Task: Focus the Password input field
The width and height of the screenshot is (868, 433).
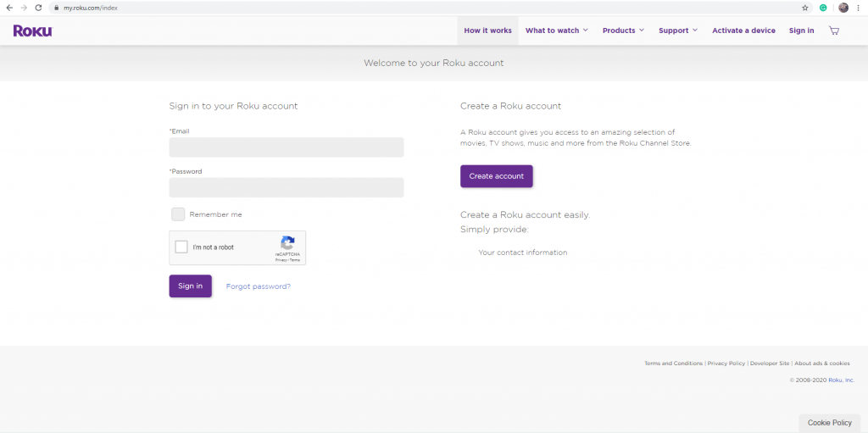Action: coord(287,187)
